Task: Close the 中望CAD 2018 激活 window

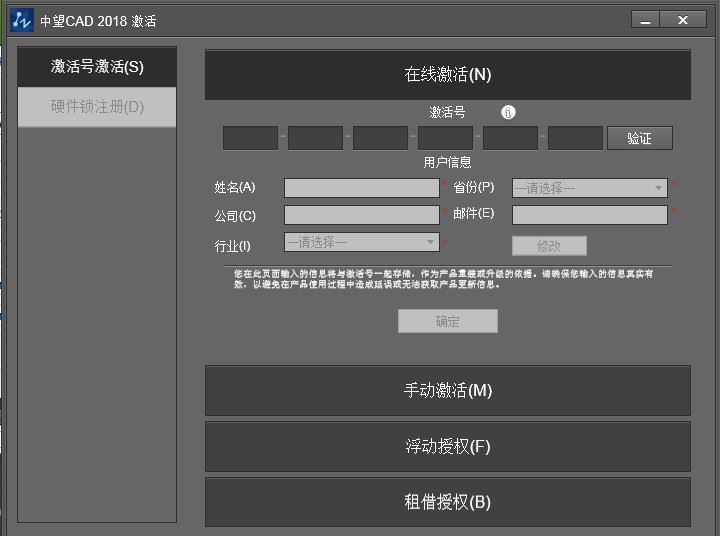Action: (683, 20)
